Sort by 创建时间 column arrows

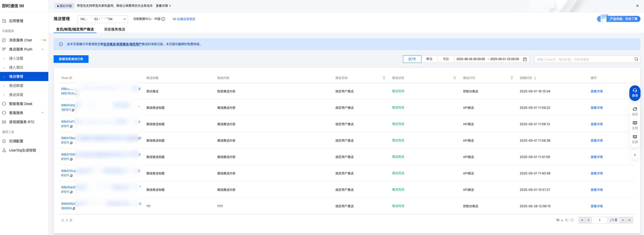coord(535,78)
